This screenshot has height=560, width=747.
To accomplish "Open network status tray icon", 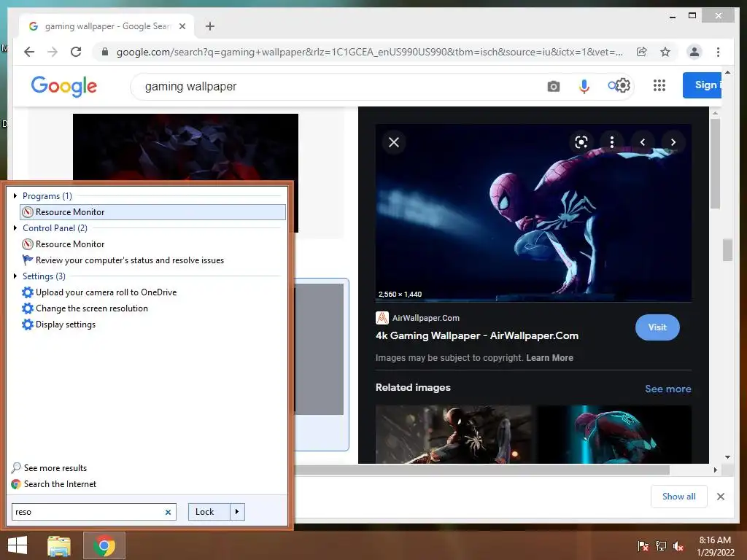I will point(661,546).
